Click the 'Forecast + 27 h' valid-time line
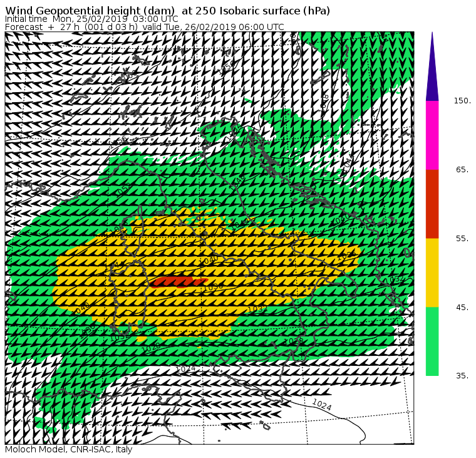The height and width of the screenshot is (458, 476). coord(145,27)
